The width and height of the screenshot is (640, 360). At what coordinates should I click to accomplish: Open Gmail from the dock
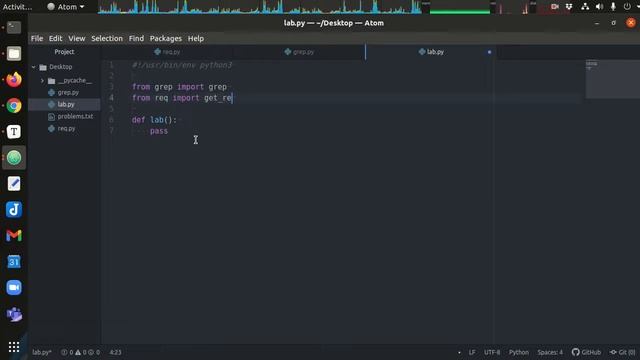click(x=14, y=236)
